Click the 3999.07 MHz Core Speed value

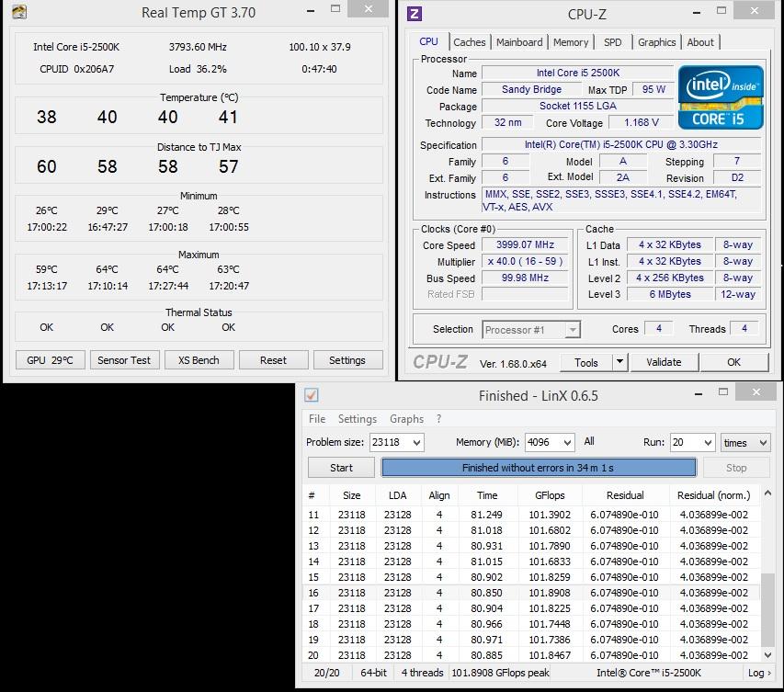(525, 244)
